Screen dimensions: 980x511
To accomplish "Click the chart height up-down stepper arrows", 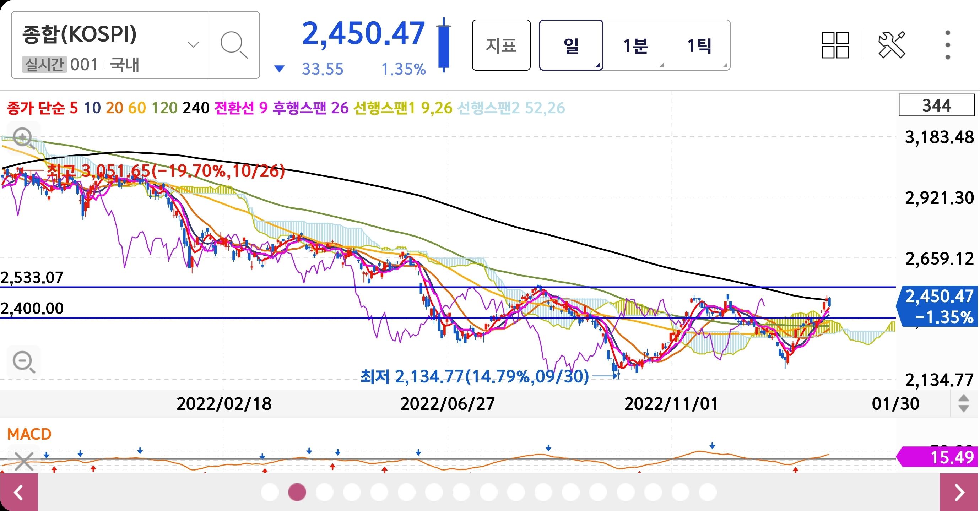I will [x=963, y=403].
